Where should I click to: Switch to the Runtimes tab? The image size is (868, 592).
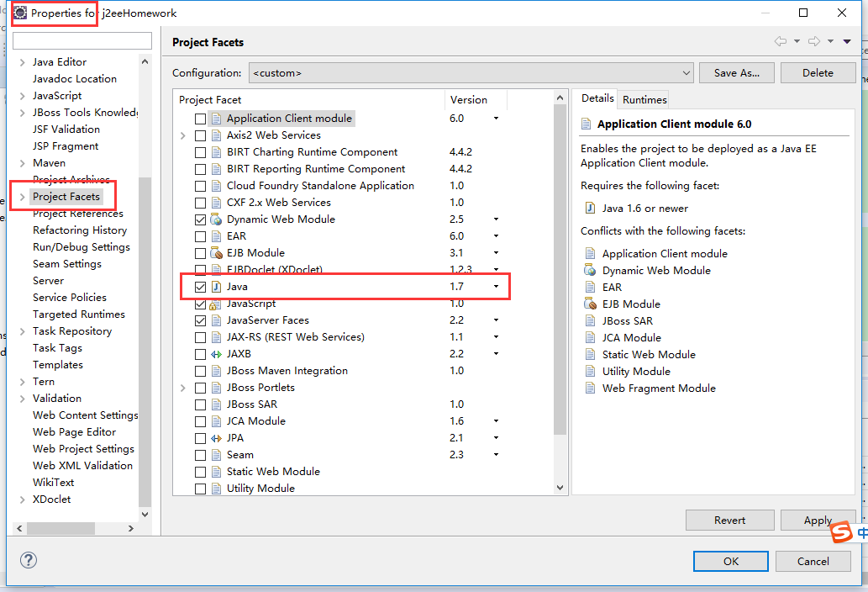click(x=644, y=100)
